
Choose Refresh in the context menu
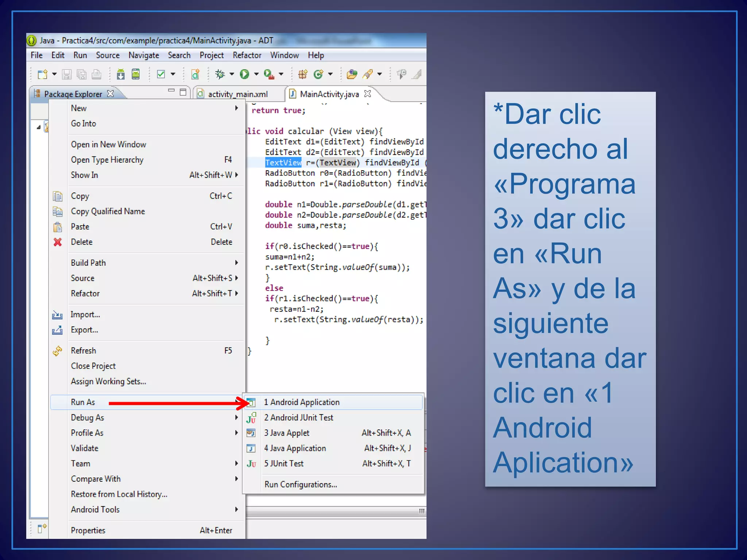(147, 351)
